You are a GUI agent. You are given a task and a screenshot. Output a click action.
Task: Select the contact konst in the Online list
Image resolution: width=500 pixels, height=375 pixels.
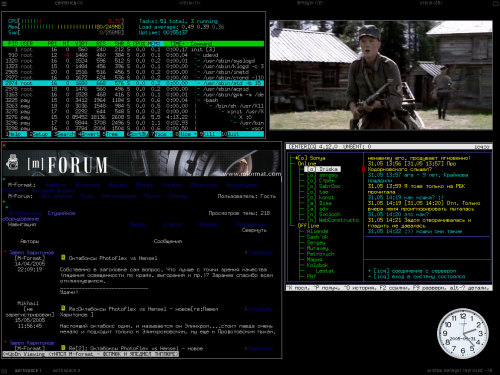[320, 197]
